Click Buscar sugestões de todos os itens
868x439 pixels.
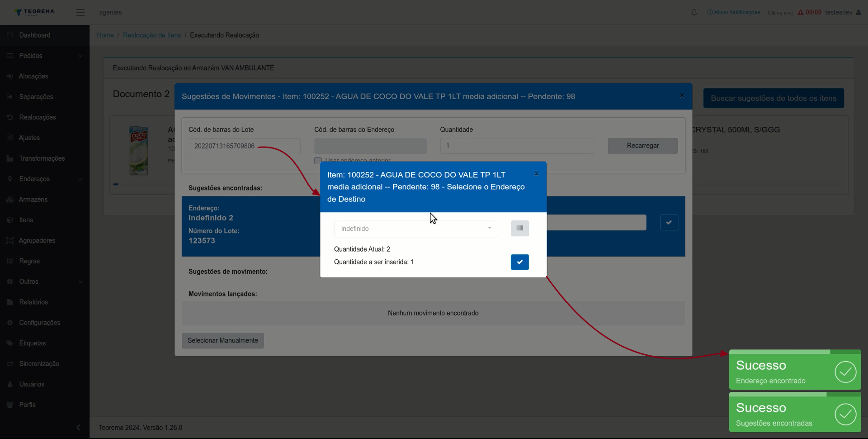(774, 98)
